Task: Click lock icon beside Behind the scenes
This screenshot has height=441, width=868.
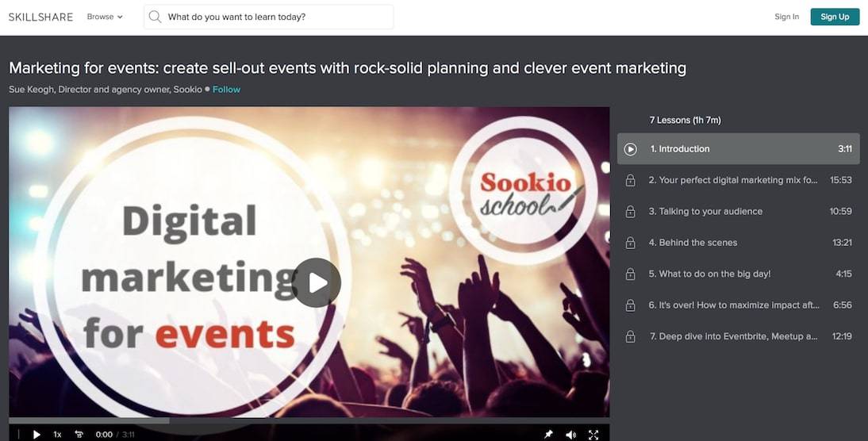Action: click(630, 243)
